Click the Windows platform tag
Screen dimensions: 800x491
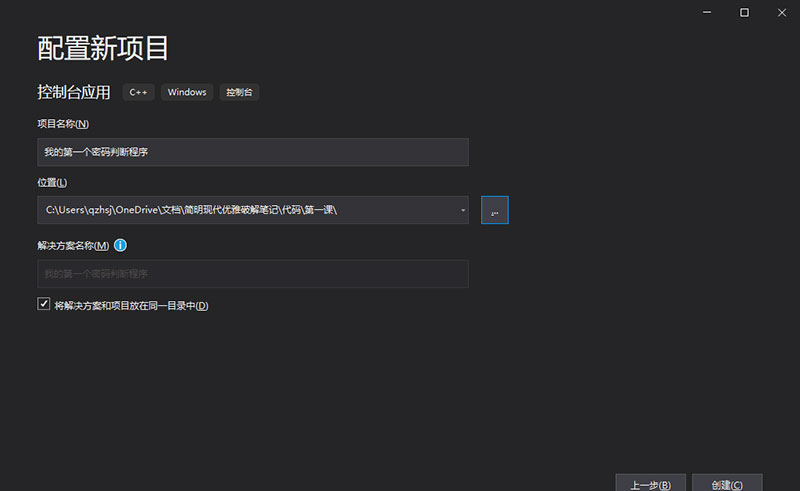coord(187,92)
